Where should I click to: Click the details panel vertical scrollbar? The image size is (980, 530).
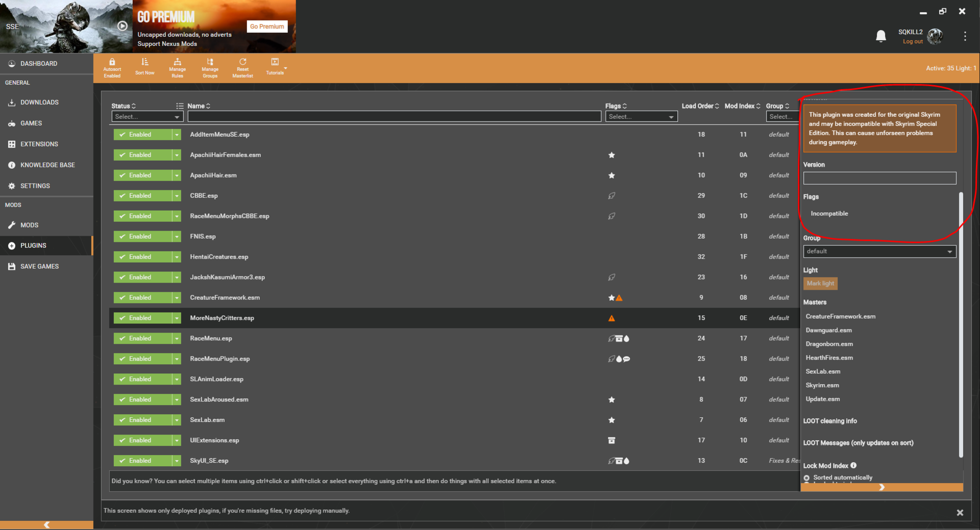coord(961,324)
